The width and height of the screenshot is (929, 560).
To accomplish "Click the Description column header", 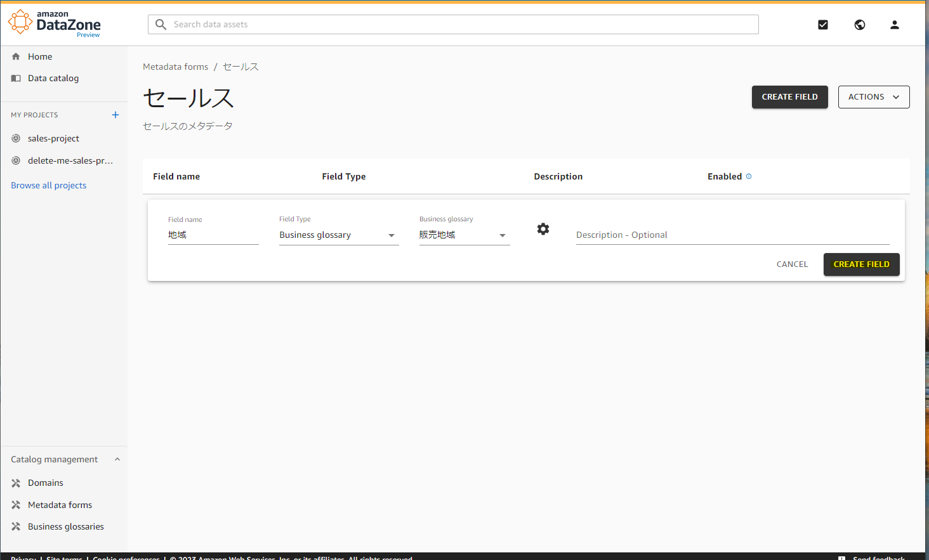I will (x=558, y=176).
